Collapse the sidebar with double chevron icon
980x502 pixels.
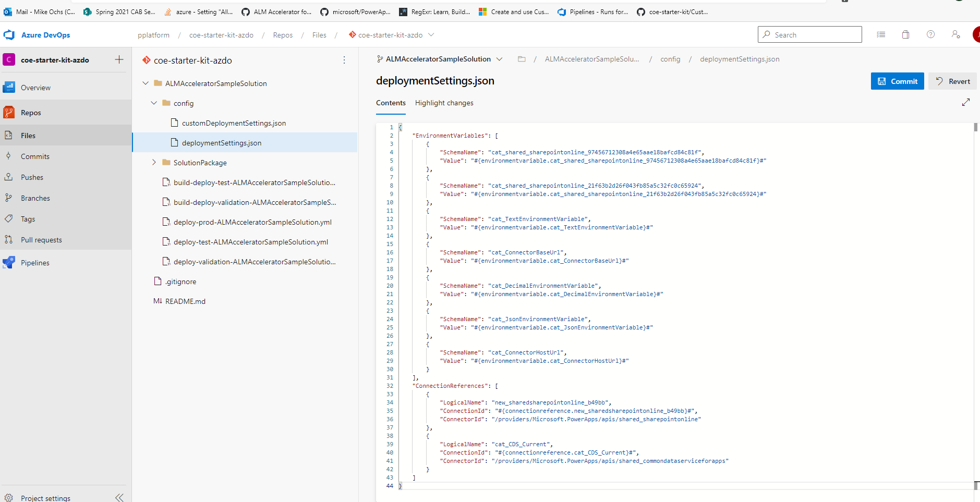[x=119, y=497]
